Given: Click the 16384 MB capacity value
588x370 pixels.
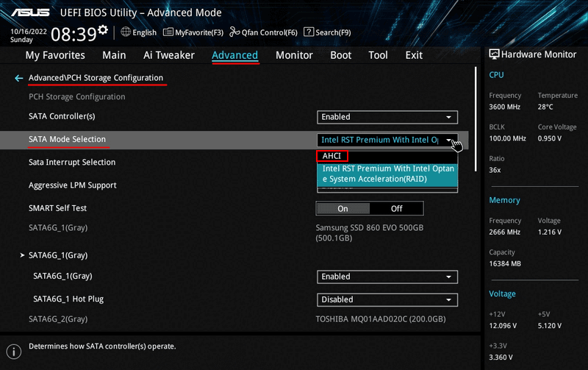Looking at the screenshot, I should 505,264.
